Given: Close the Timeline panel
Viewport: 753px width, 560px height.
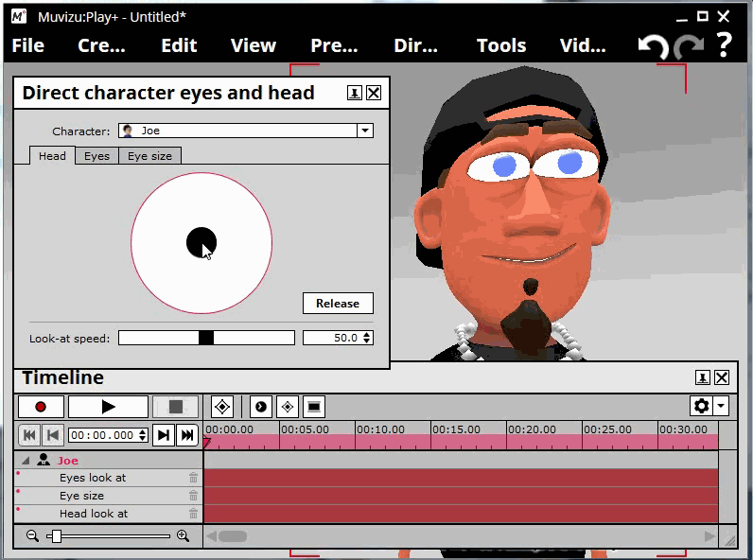Looking at the screenshot, I should click(722, 377).
